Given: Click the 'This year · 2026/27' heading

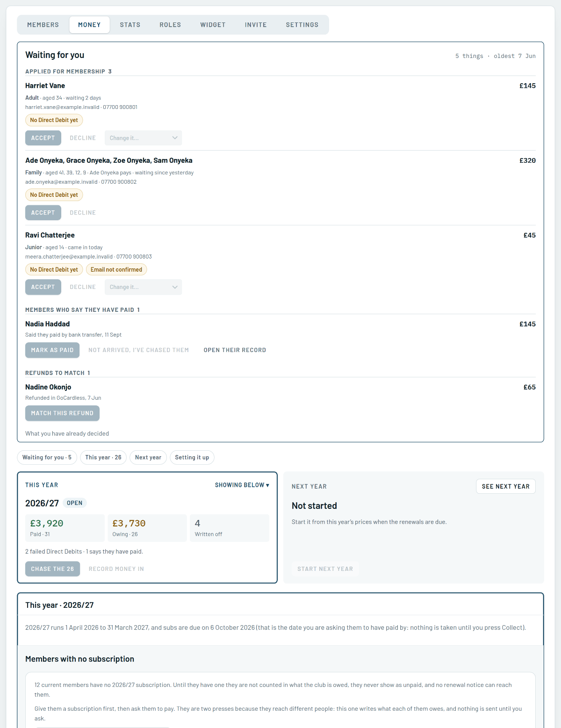Looking at the screenshot, I should pyautogui.click(x=59, y=605).
